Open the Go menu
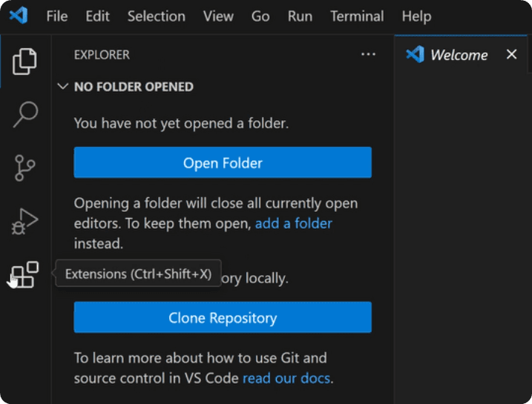 260,16
